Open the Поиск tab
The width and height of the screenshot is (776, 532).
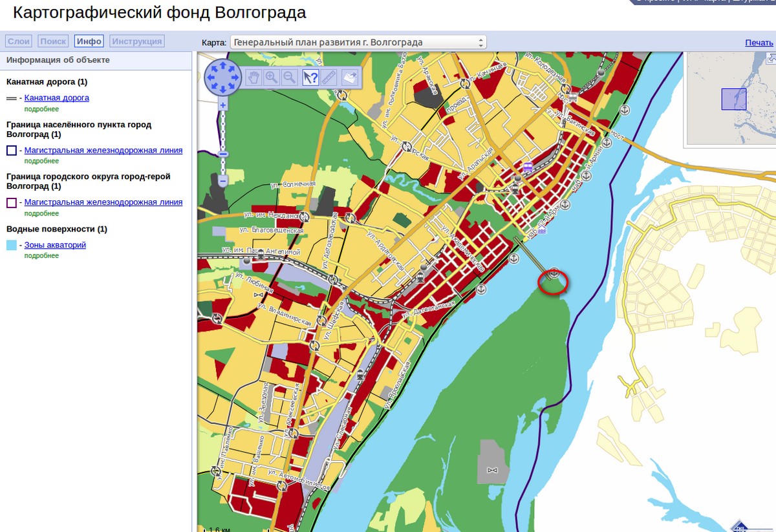(53, 41)
